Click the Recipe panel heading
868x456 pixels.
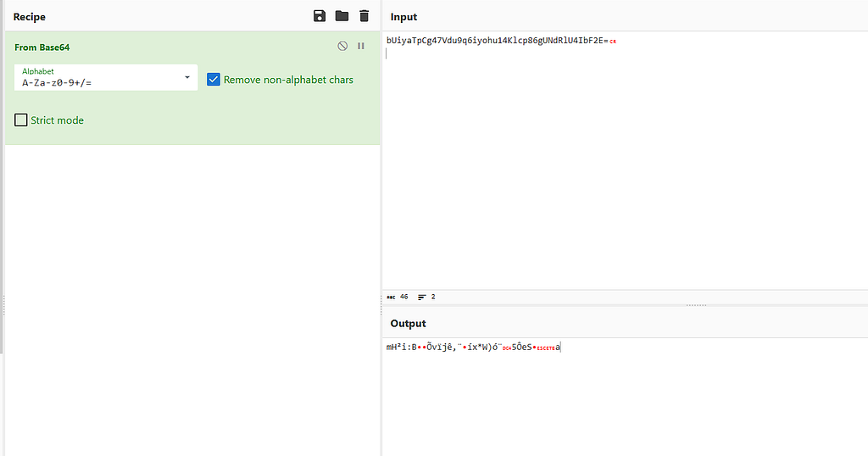coord(30,17)
